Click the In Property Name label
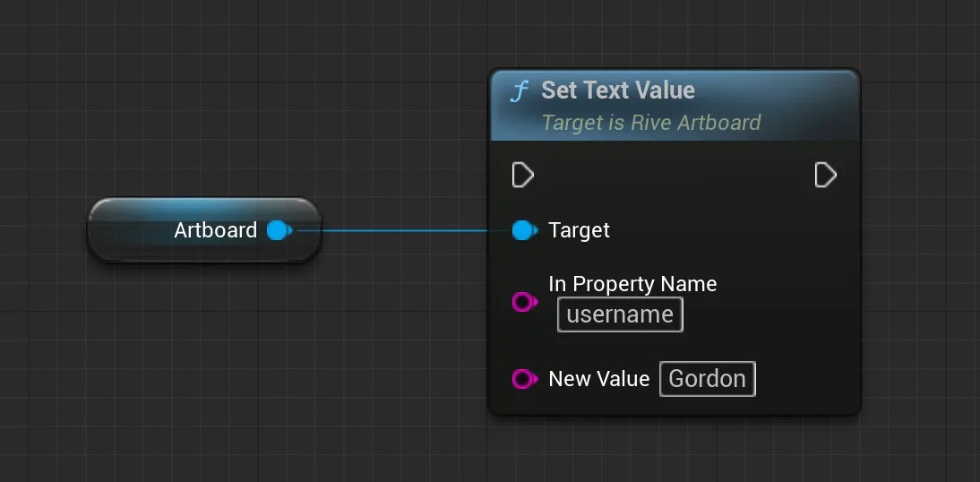 pos(632,284)
